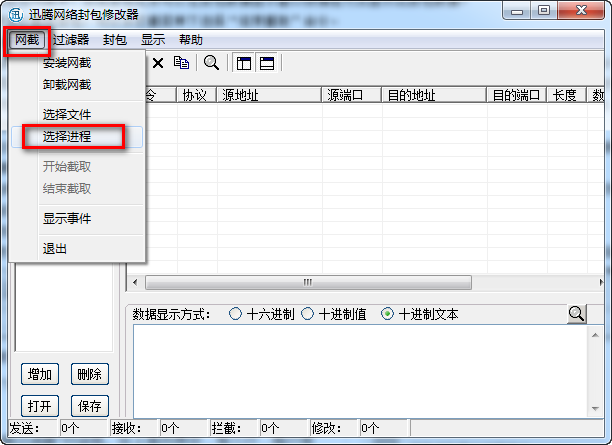Open the 帮助 menu
The height and width of the screenshot is (445, 612).
click(190, 40)
